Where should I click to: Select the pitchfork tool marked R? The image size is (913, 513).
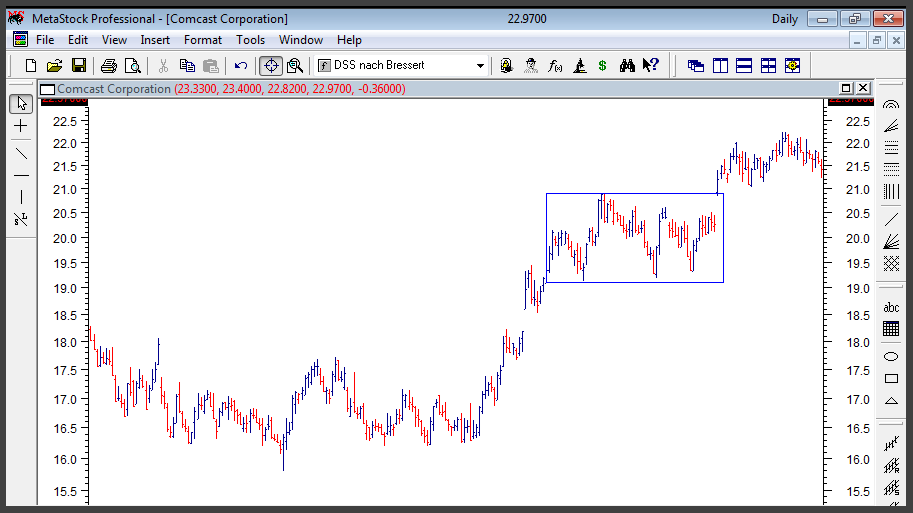(x=891, y=466)
